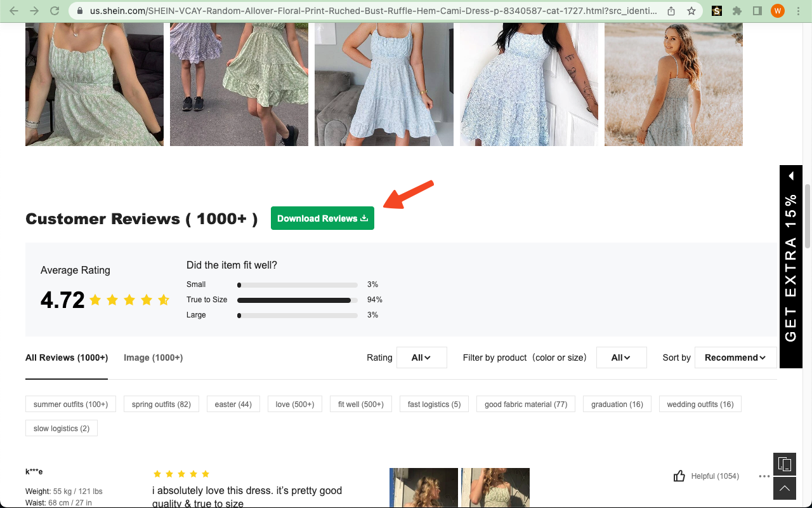Bookmark this page with star icon
The height and width of the screenshot is (508, 812).
(x=691, y=11)
